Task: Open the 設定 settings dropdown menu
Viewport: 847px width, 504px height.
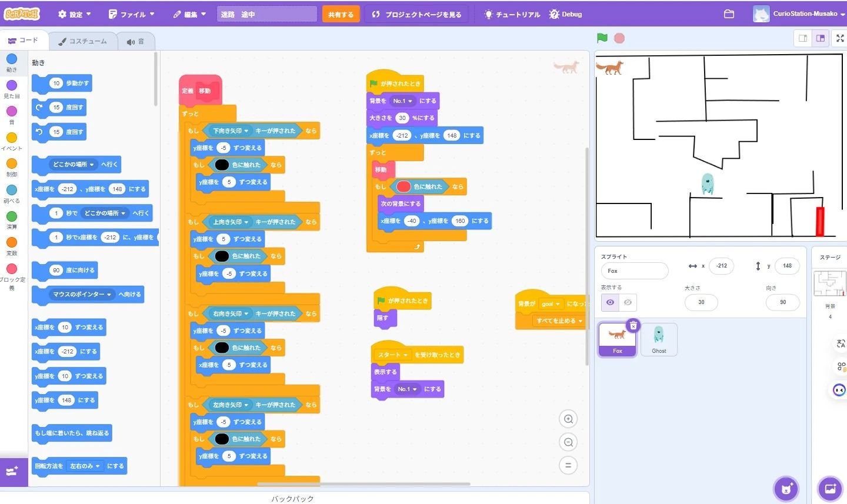Action: (75, 14)
